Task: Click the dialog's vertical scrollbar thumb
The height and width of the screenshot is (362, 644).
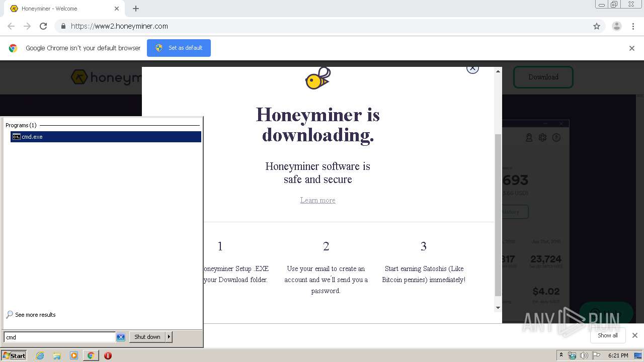Action: coord(498,215)
